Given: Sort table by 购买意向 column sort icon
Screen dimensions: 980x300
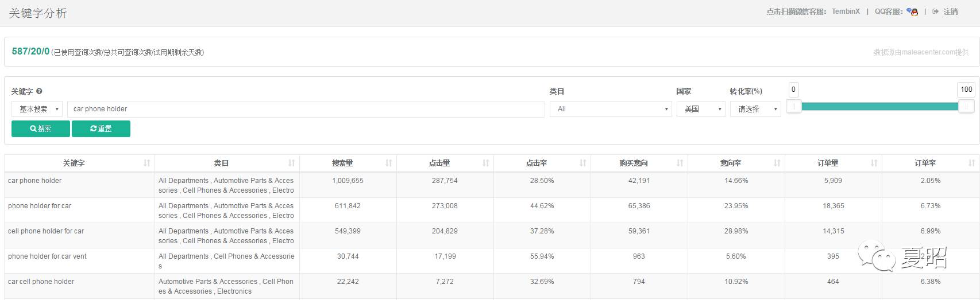Looking at the screenshot, I should click(680, 163).
